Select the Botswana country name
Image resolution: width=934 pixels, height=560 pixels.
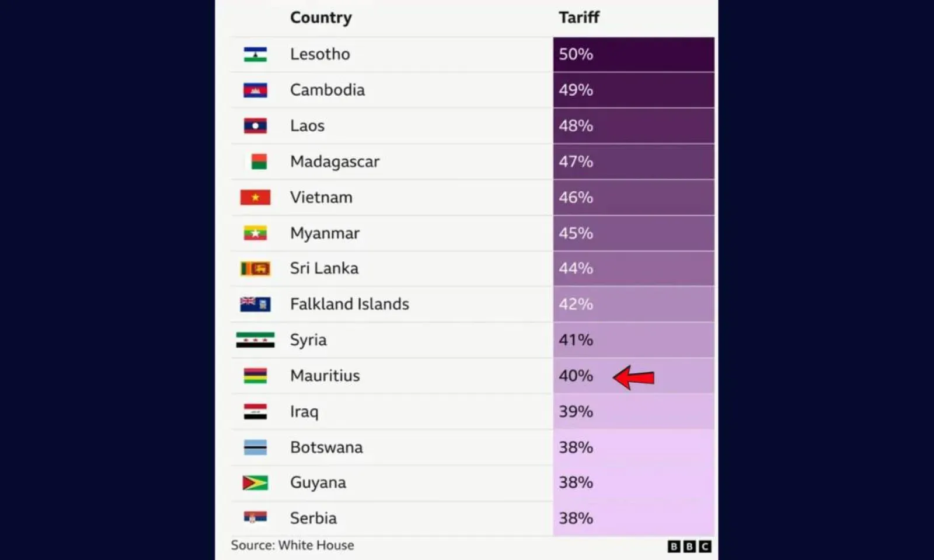coord(326,447)
